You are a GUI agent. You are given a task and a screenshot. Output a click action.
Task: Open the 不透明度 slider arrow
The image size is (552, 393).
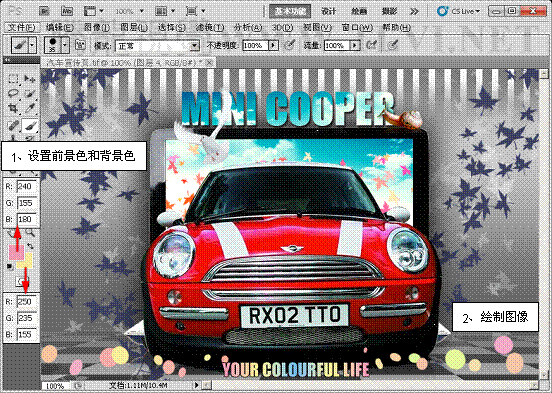coord(274,45)
